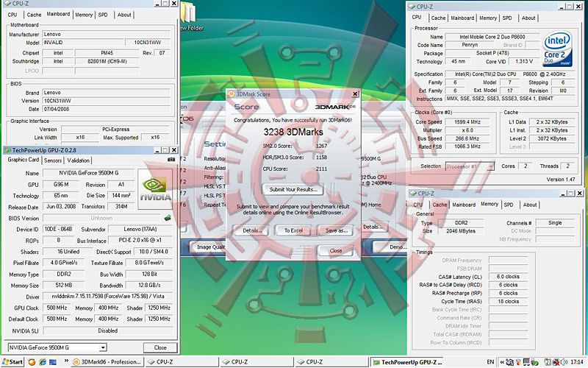The width and height of the screenshot is (588, 368).
Task: Launch Firefox from the quick launch bar
Action: 32,362
